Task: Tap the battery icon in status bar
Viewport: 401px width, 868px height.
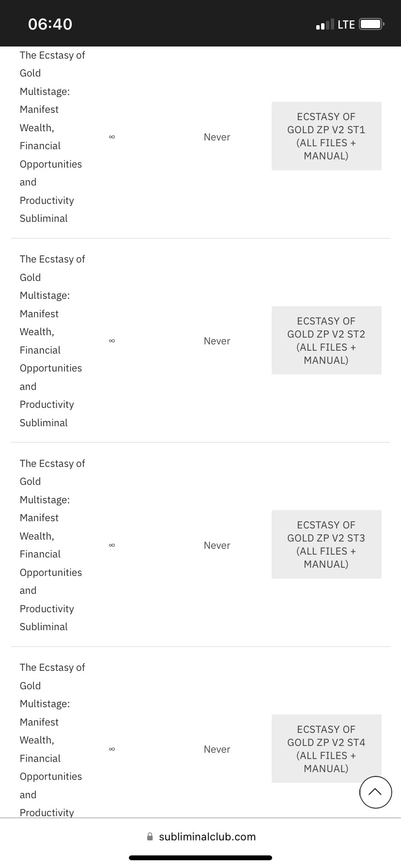Action: click(x=372, y=24)
